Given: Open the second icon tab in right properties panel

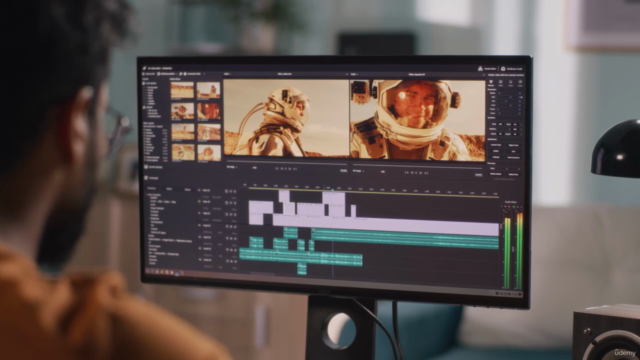Looking at the screenshot, I should coord(501,83).
